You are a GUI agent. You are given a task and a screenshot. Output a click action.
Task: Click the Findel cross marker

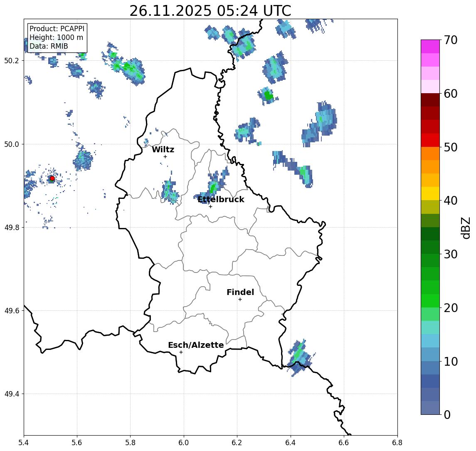click(x=240, y=300)
